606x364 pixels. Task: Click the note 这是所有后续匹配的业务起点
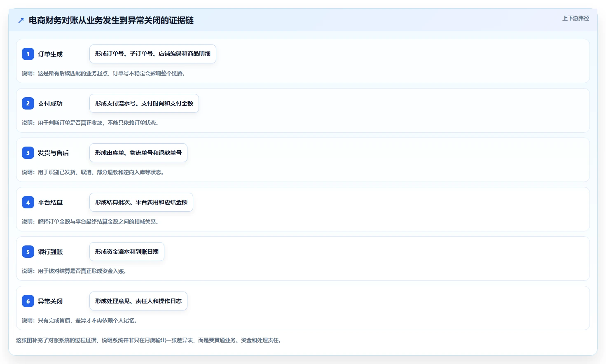(x=73, y=73)
